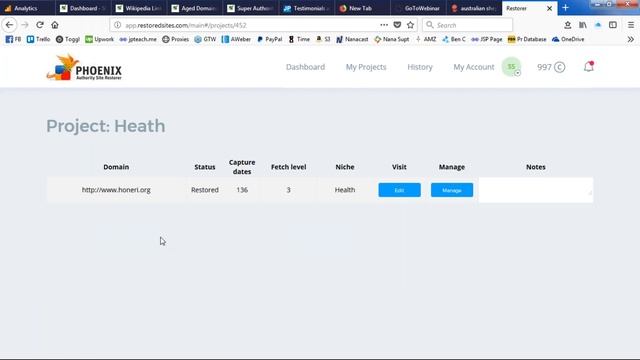Switch to the Testimonials tab
Screen dimensions: 640x360
pos(307,8)
